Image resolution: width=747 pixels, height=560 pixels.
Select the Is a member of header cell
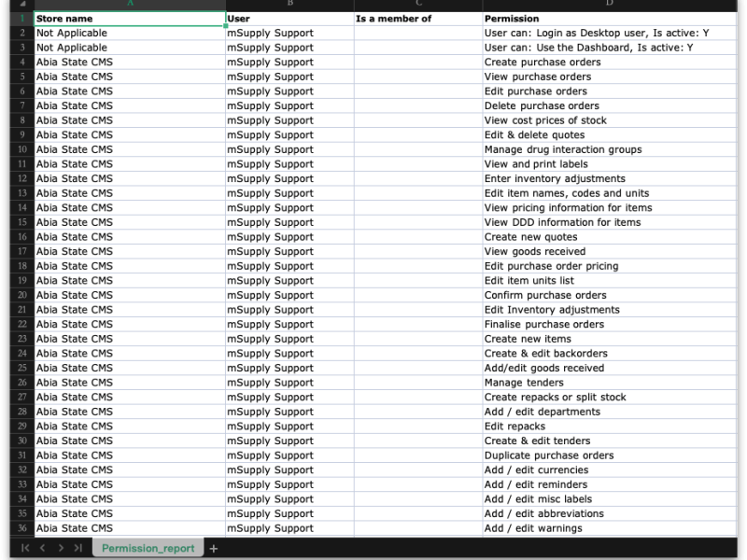[418, 19]
